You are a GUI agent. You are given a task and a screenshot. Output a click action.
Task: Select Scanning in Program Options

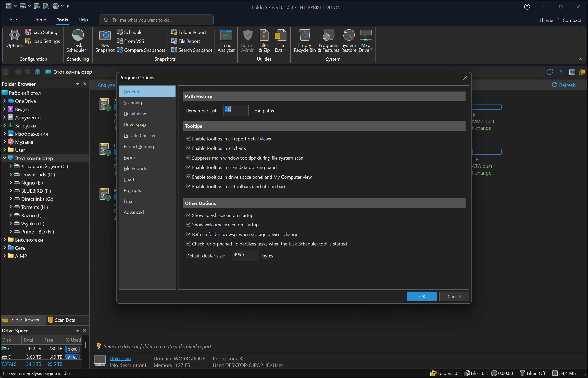click(x=147, y=102)
